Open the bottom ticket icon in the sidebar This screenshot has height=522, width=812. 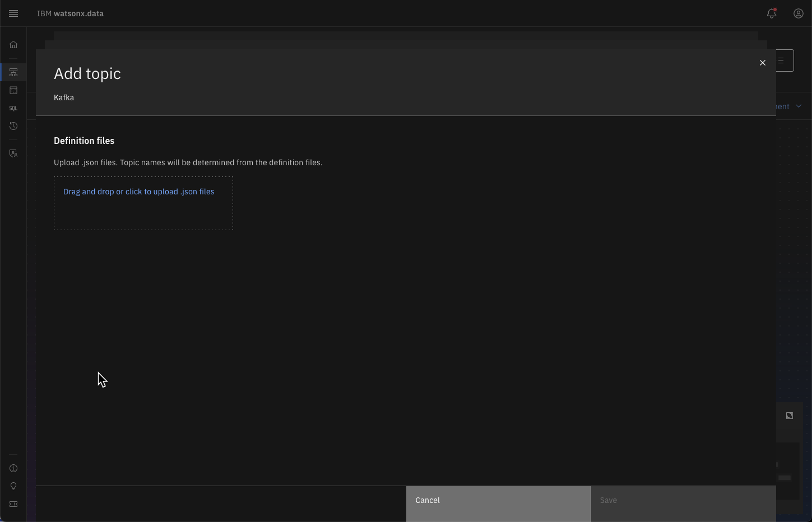pos(13,504)
